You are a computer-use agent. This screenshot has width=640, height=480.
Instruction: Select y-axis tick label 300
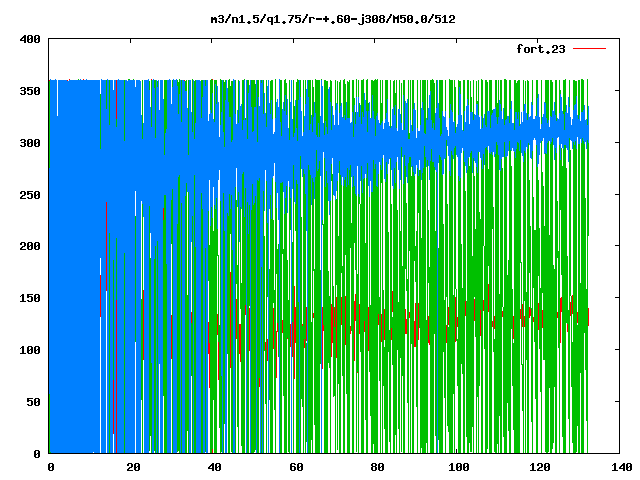click(30, 143)
